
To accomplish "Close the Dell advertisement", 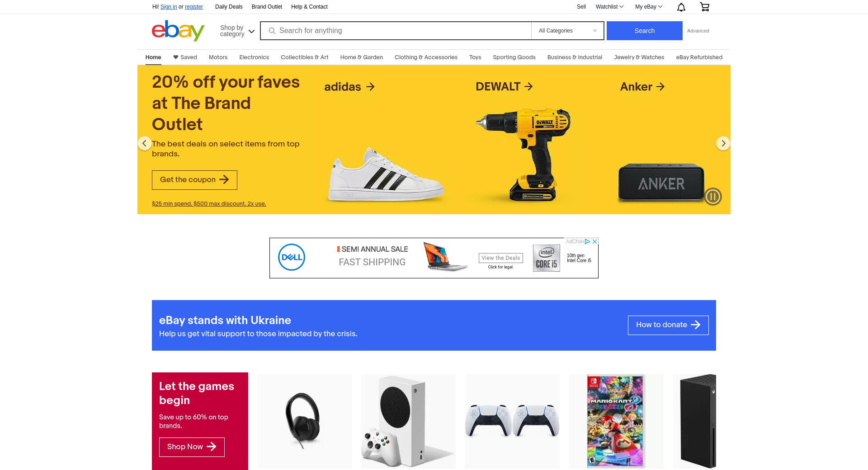I will pos(595,241).
